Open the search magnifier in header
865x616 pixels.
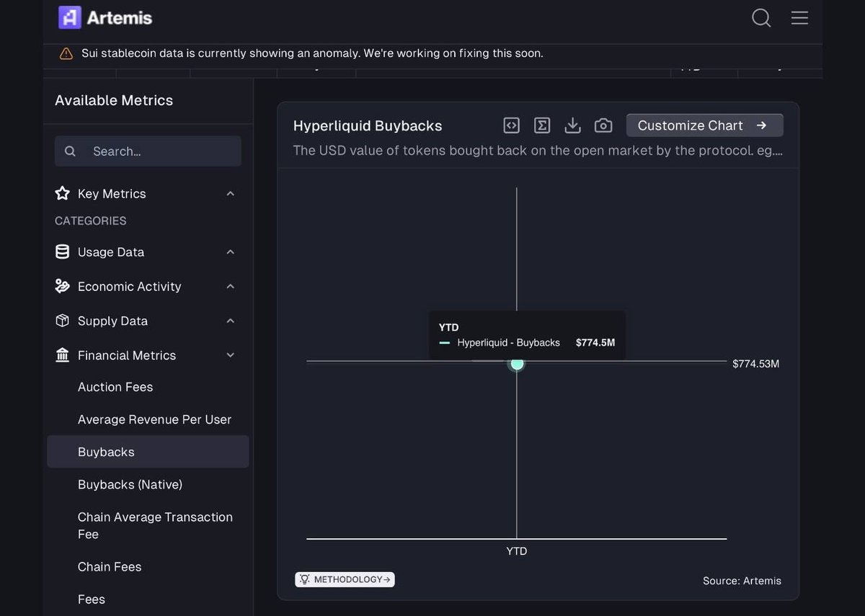(x=761, y=18)
